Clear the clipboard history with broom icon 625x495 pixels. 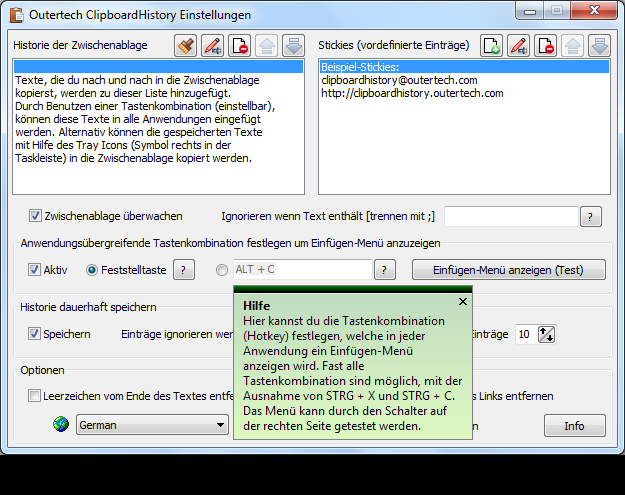point(185,45)
